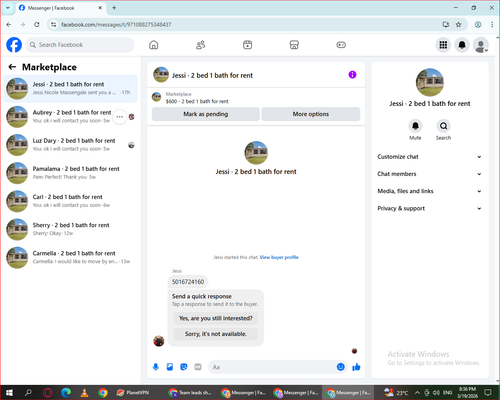Image resolution: width=500 pixels, height=400 pixels.
Task: Bookmark this page with the star icon
Action: 459,24
